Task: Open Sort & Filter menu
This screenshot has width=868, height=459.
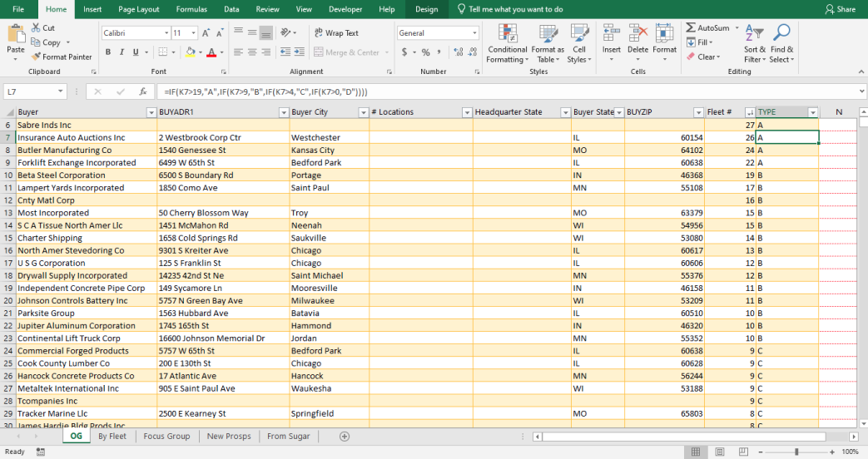Action: (x=755, y=43)
